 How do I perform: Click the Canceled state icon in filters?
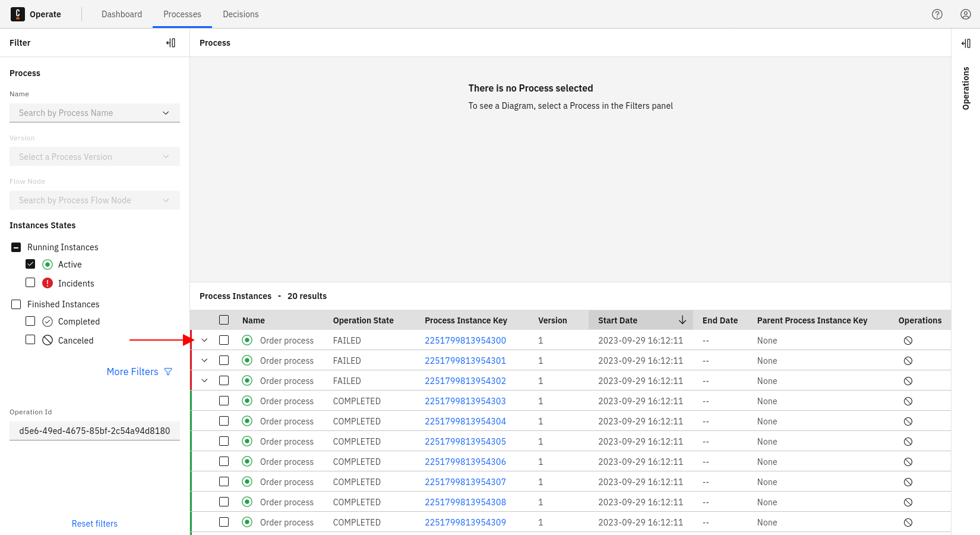pyautogui.click(x=48, y=340)
